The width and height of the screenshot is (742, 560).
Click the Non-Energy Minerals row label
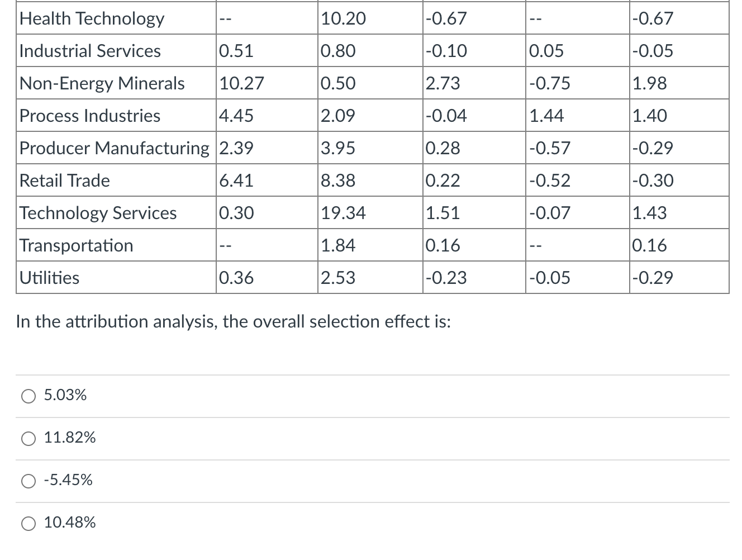point(102,83)
